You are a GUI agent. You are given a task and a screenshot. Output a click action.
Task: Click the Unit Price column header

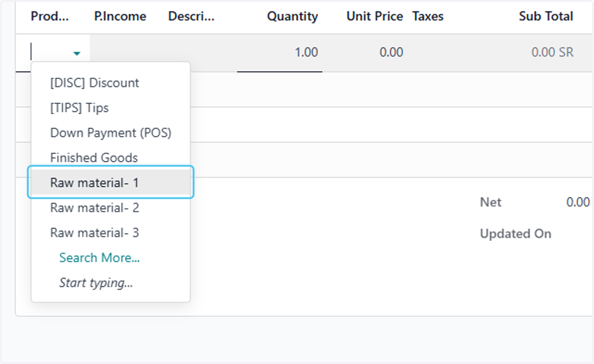(x=375, y=16)
